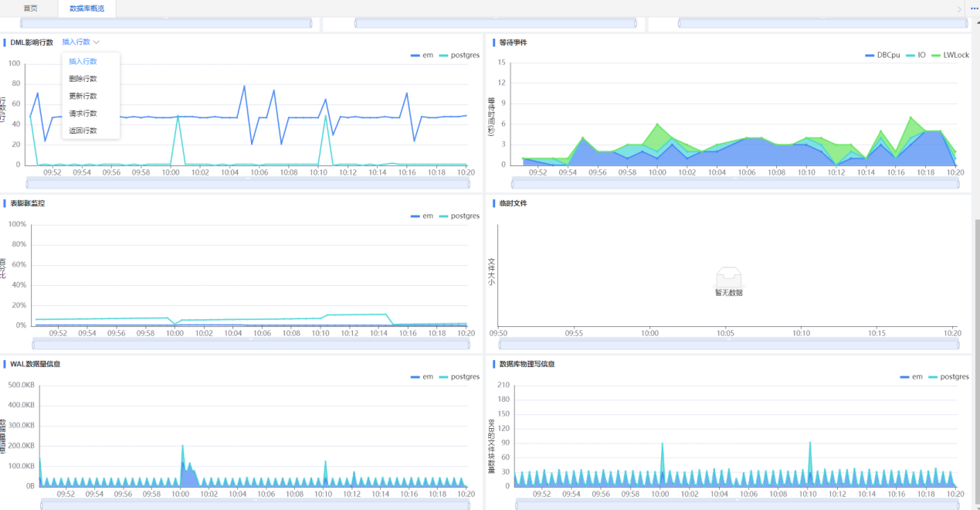
Task: Open the 数据库概览 tab
Action: (86, 8)
